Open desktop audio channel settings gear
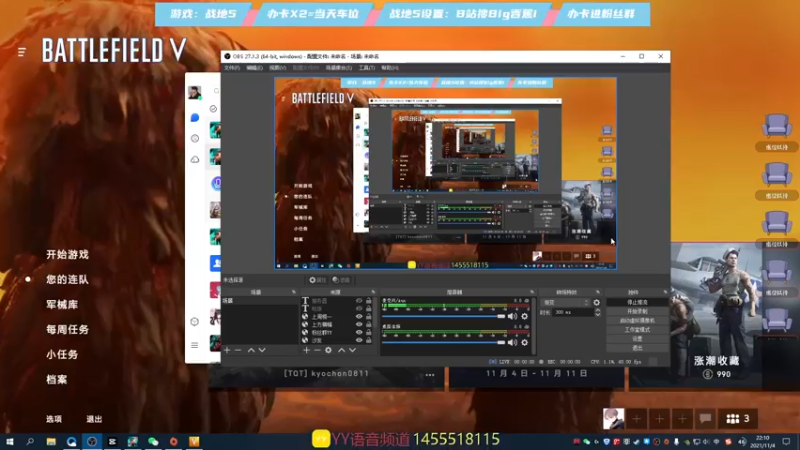This screenshot has width=800, height=450. [x=524, y=342]
